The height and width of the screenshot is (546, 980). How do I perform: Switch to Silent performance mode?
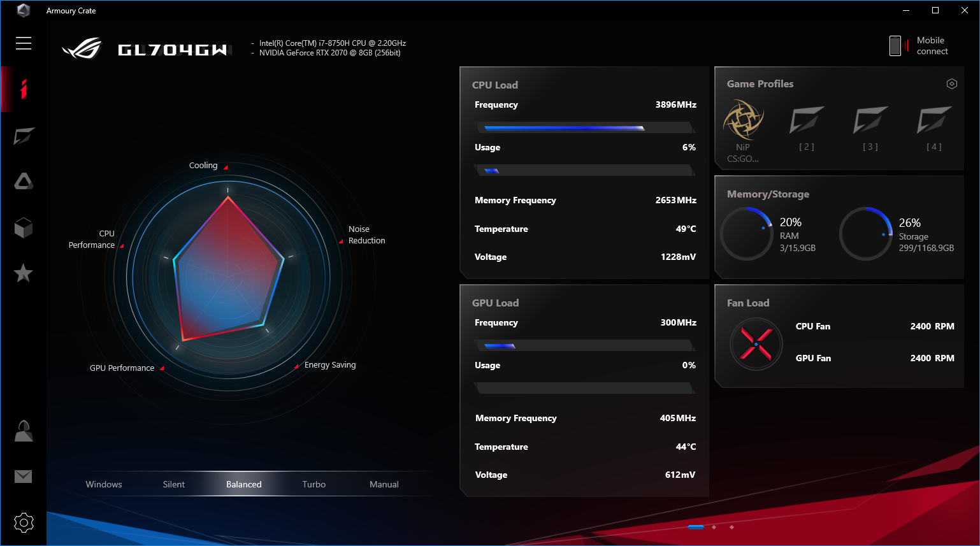pyautogui.click(x=174, y=484)
